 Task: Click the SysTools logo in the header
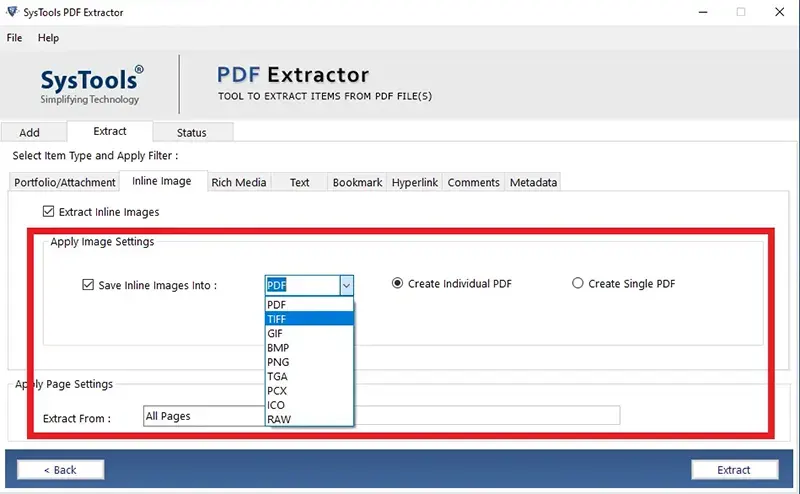tap(91, 85)
